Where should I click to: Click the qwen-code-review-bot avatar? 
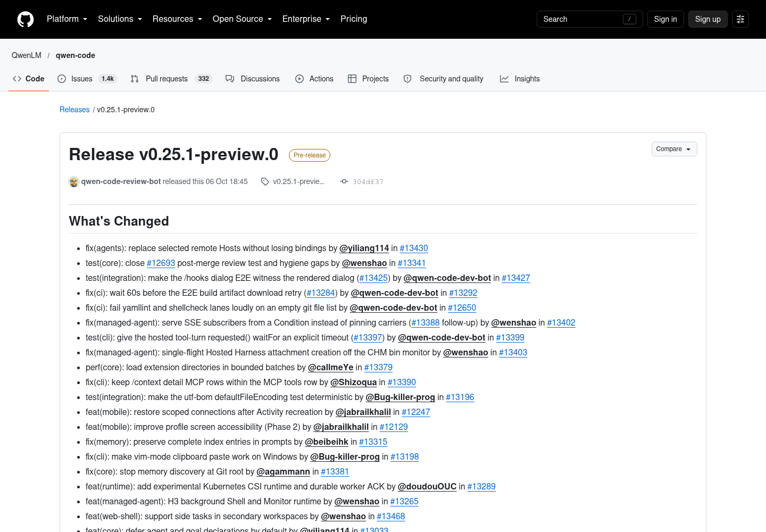74,182
